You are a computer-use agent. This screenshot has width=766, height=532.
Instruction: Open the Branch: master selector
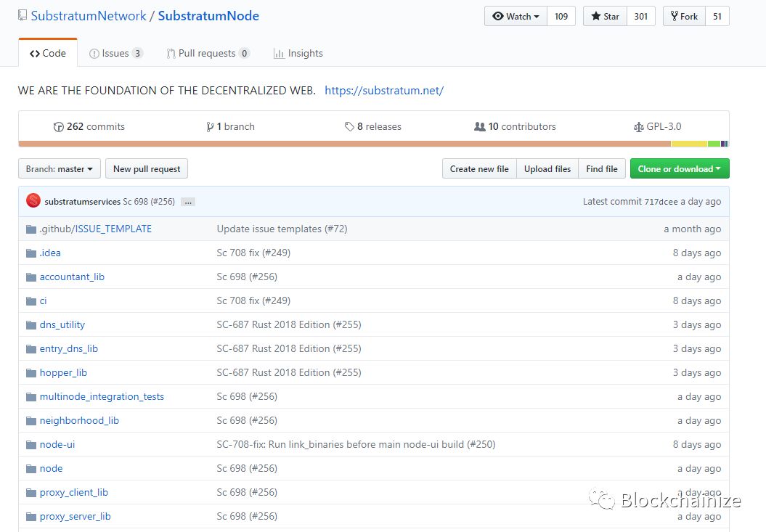tap(59, 169)
